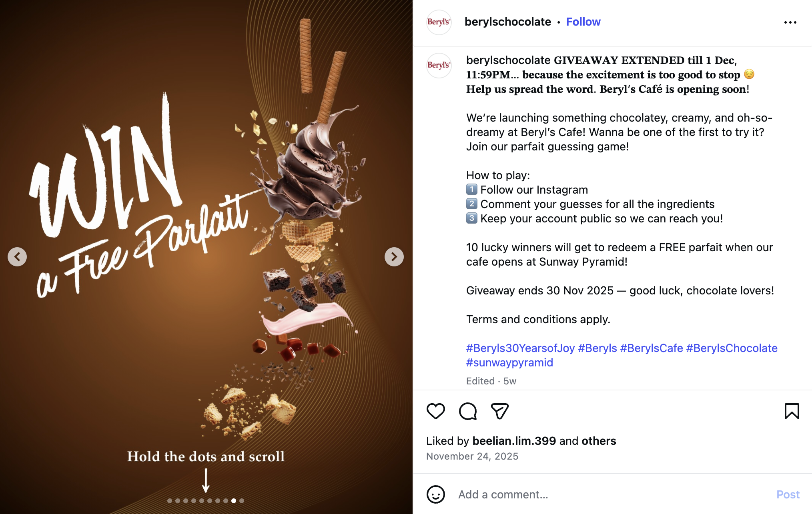Open comments with the speech bubble icon
This screenshot has width=812, height=514.
coord(468,411)
